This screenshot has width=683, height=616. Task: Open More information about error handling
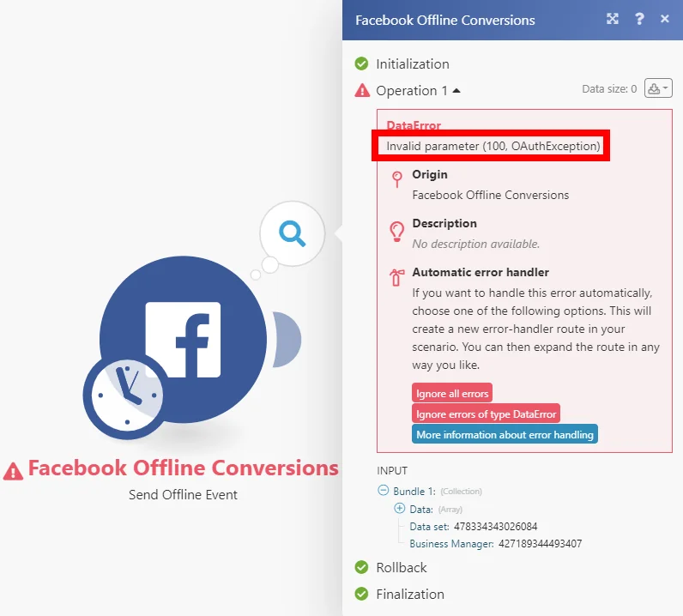click(x=505, y=434)
